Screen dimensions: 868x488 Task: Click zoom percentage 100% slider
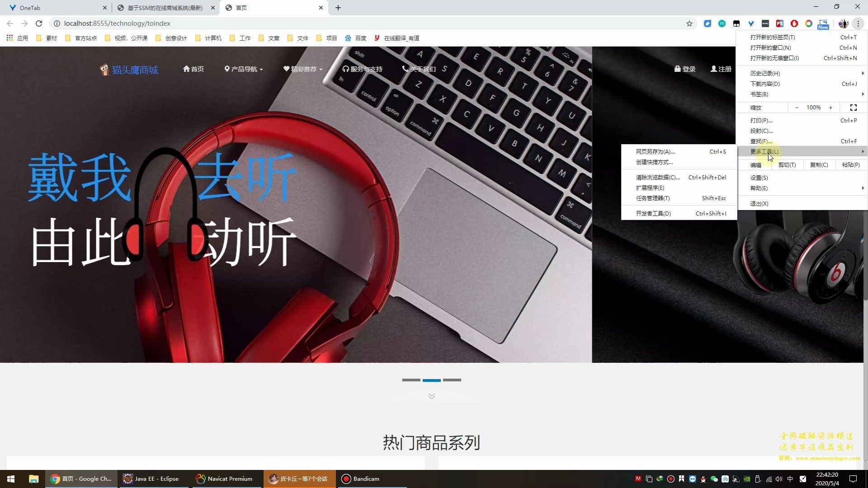click(813, 107)
